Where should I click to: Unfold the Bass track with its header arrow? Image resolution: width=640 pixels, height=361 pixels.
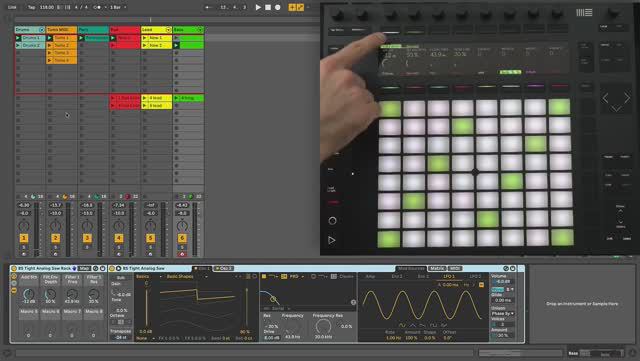[x=200, y=30]
